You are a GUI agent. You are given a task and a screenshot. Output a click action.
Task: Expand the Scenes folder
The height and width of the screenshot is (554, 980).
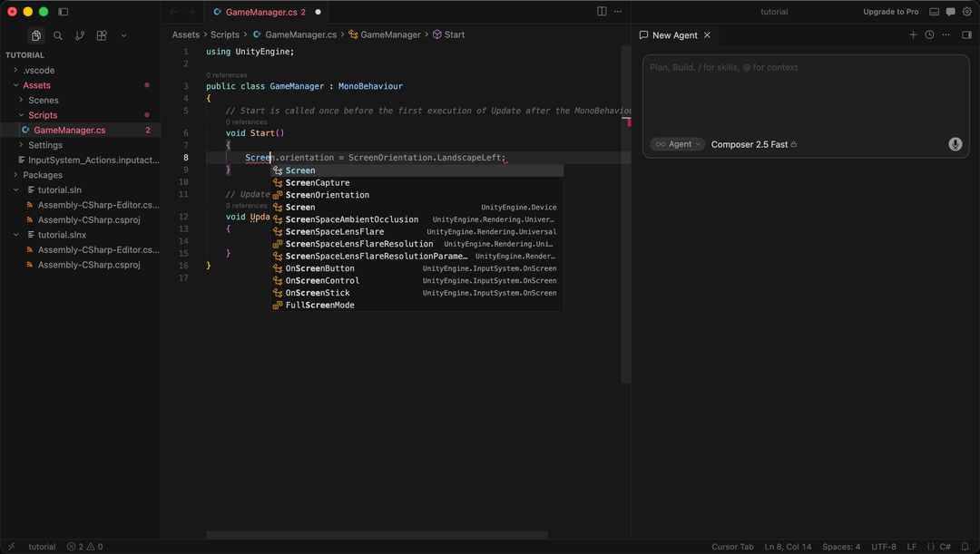[80, 100]
